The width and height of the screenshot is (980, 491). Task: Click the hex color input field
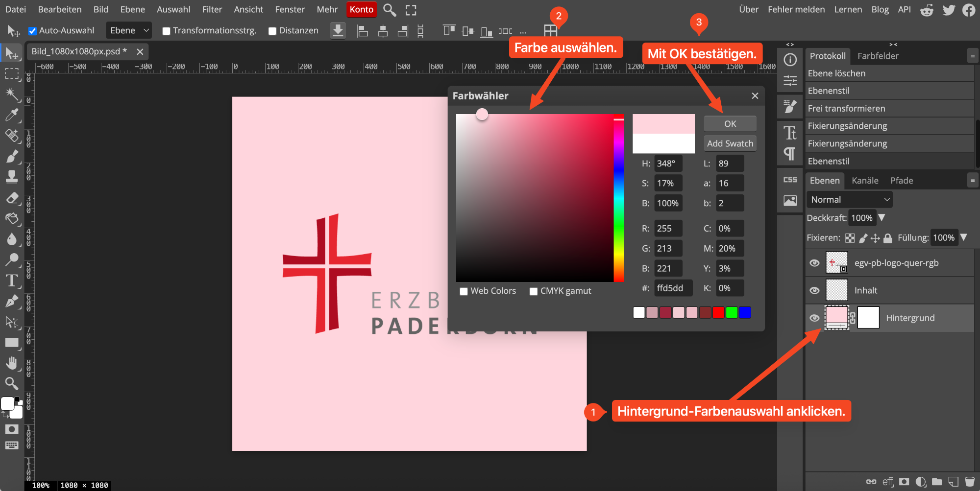click(x=673, y=288)
